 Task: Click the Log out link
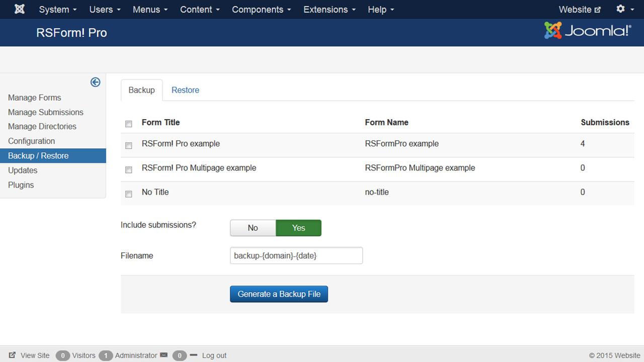point(214,355)
